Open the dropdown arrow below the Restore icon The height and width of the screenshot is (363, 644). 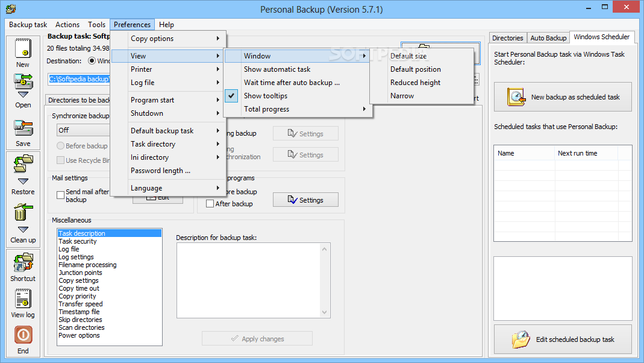pos(23,181)
